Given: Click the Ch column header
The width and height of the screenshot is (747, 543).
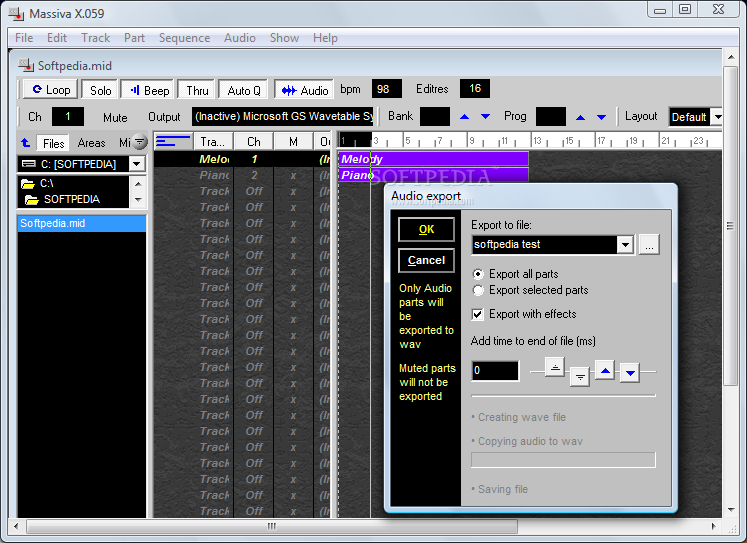Looking at the screenshot, I should coord(254,141).
